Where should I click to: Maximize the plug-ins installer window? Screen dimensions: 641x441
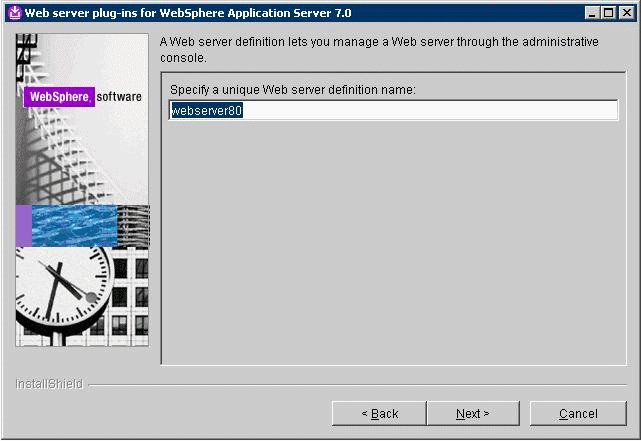tap(608, 13)
